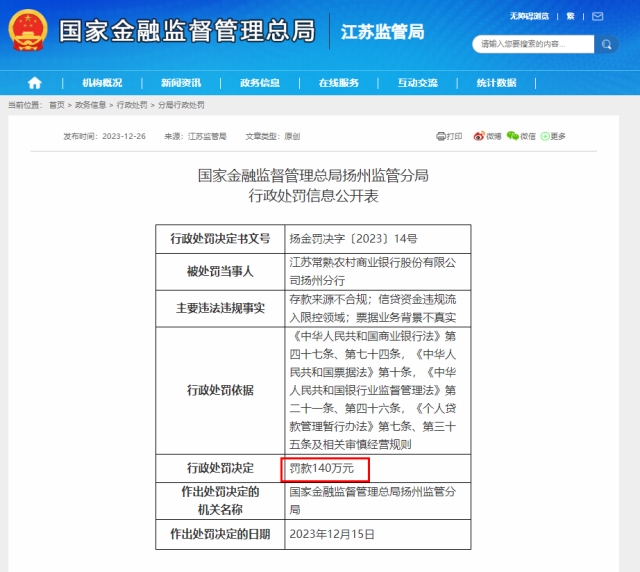
Task: Click the 无障碍浏览 link
Action: [529, 16]
